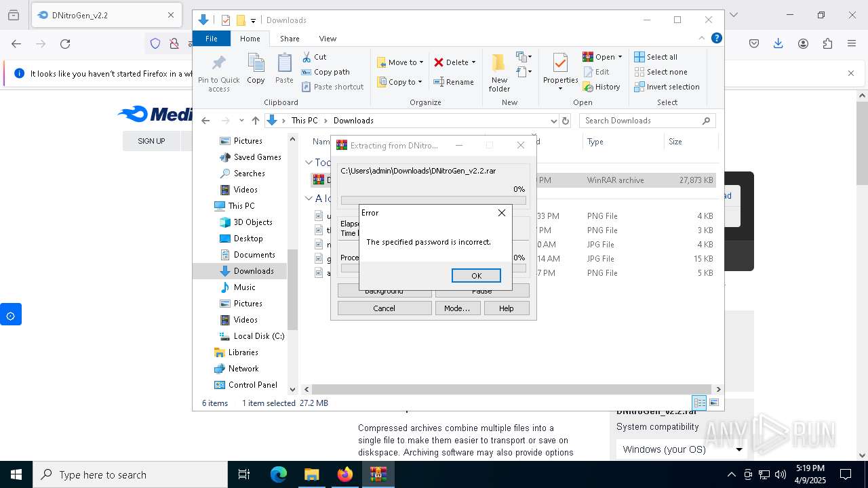
Task: Open Microsoft Edge from the taskbar
Action: [279, 474]
